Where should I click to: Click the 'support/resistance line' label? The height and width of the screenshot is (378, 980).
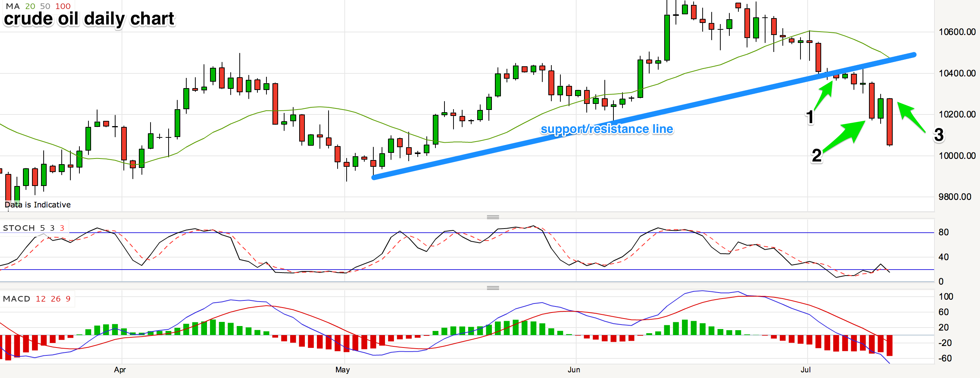click(x=607, y=129)
